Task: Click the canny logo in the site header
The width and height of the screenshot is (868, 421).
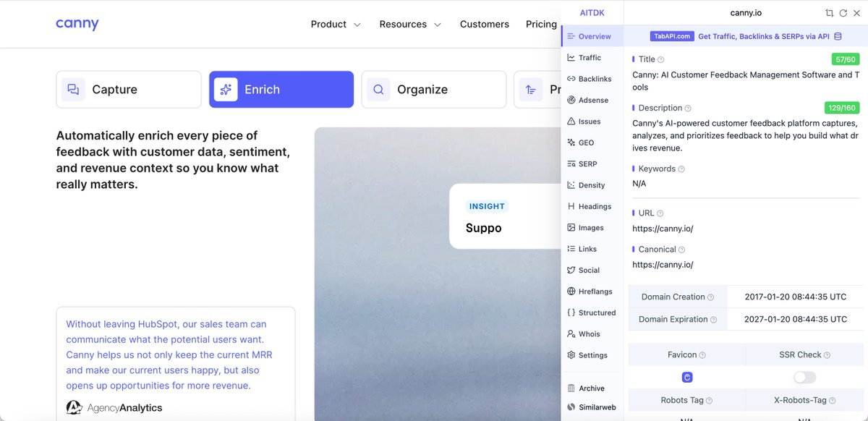Action: [x=77, y=24]
